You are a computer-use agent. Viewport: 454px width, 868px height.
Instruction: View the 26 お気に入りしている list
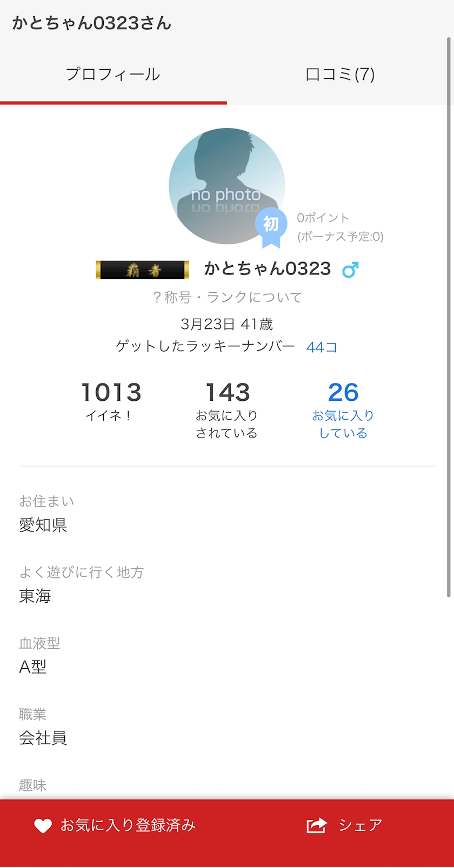pyautogui.click(x=343, y=409)
